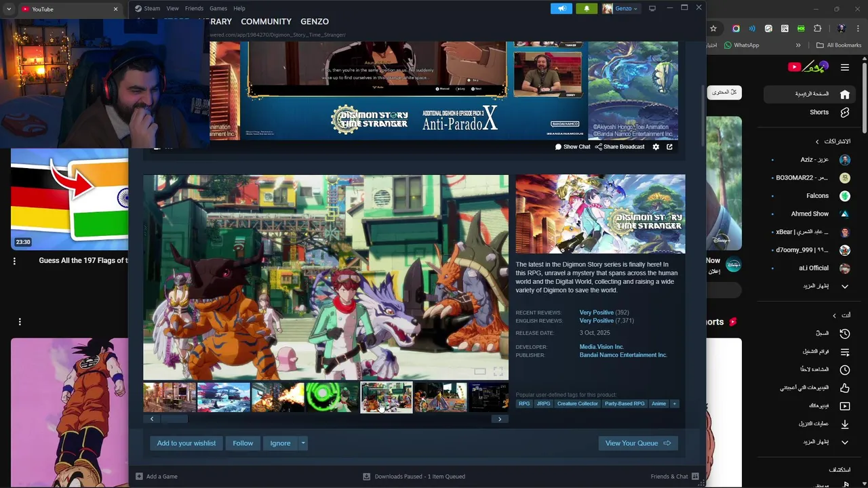
Task: Click the Digimon Story game header image
Action: pos(600,214)
